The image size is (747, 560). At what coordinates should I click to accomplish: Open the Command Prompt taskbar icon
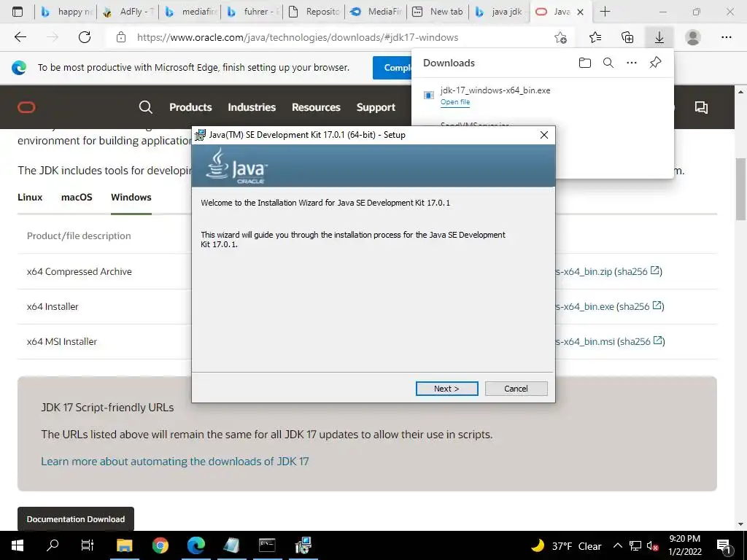[x=267, y=545]
